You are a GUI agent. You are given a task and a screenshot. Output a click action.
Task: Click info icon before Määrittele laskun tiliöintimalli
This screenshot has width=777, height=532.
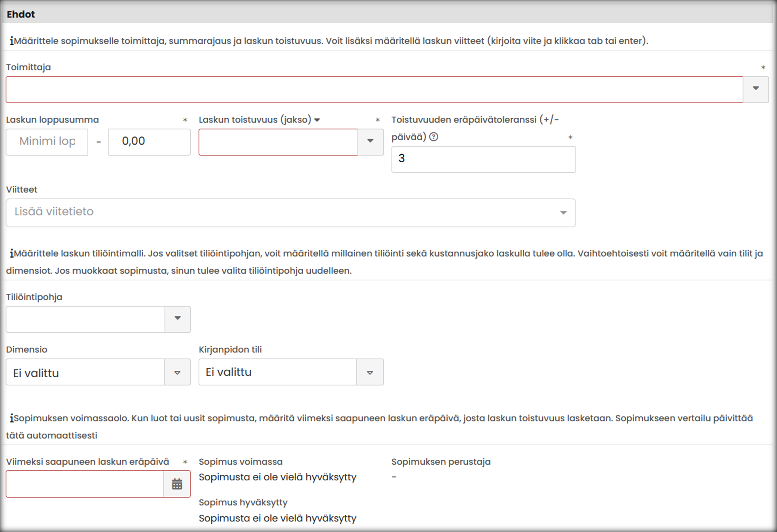click(x=11, y=254)
